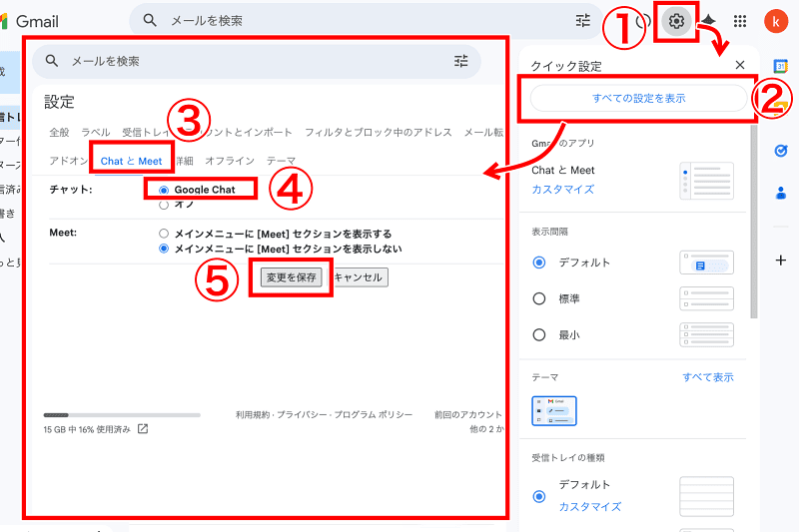Viewport: 799px width, 532px height.
Task: Click the 変更を保存 button
Action: 292,277
